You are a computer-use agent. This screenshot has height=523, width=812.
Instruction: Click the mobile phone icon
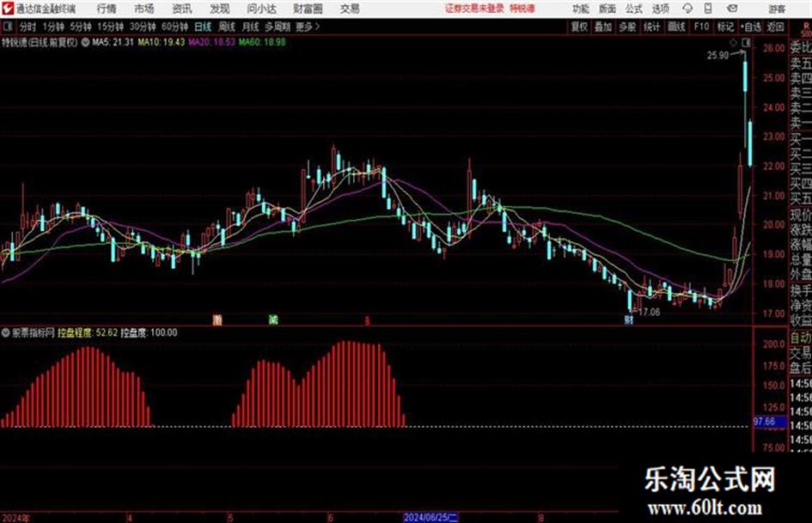[x=708, y=9]
